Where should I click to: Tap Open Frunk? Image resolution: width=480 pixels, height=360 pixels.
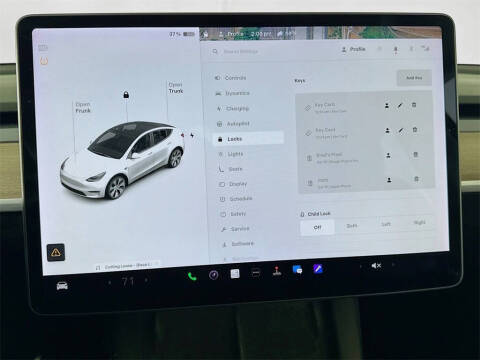click(83, 107)
